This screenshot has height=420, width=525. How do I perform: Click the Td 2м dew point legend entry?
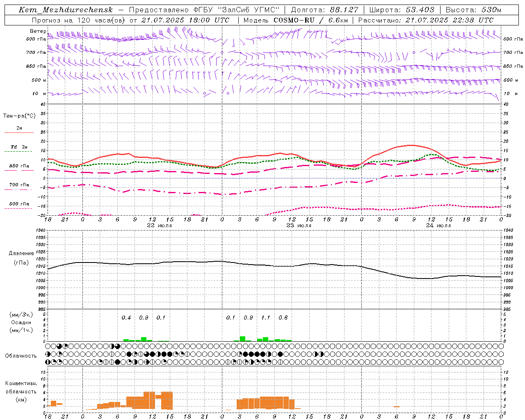click(x=19, y=147)
